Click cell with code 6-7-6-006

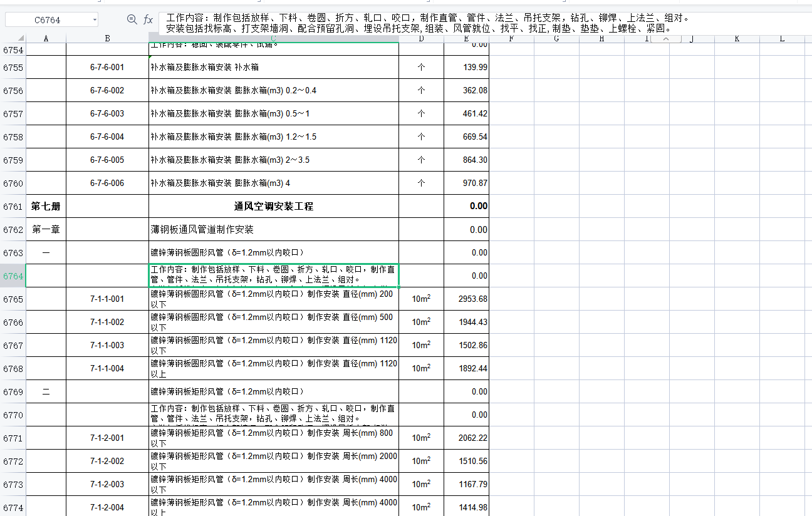click(x=107, y=183)
